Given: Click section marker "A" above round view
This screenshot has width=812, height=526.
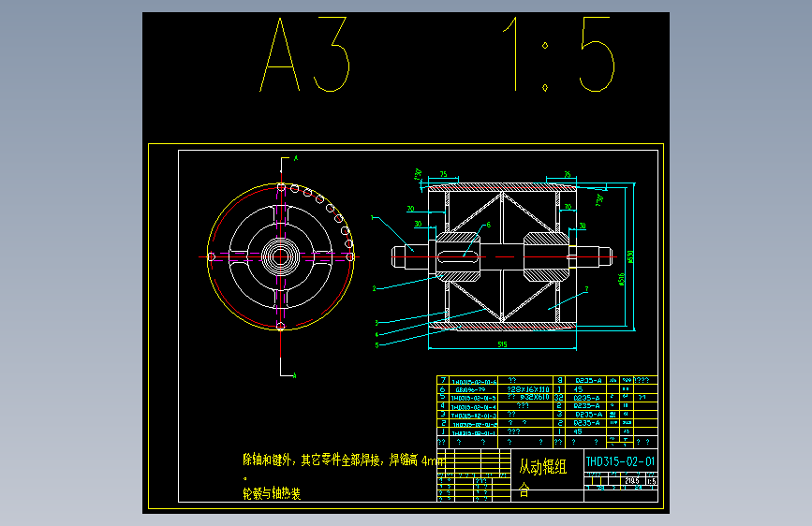Looking at the screenshot, I should click(296, 158).
